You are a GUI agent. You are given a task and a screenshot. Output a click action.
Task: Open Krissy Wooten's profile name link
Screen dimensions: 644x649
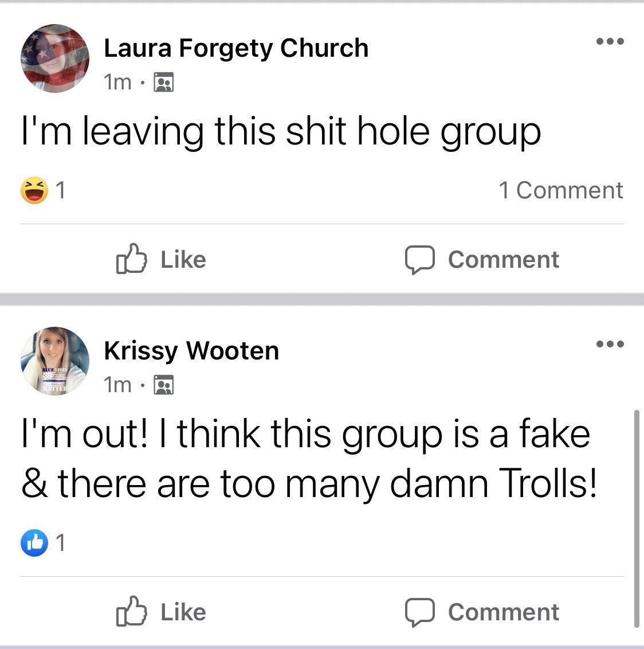click(x=191, y=351)
